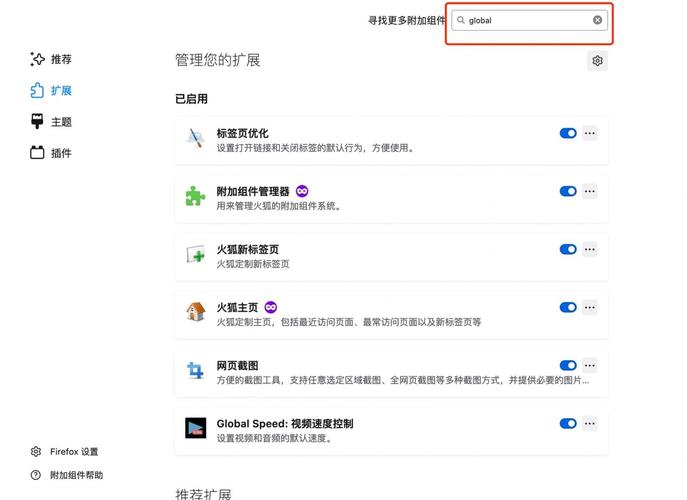The height and width of the screenshot is (500, 687).
Task: Disable the Global Speed extension toggle
Action: (x=568, y=424)
